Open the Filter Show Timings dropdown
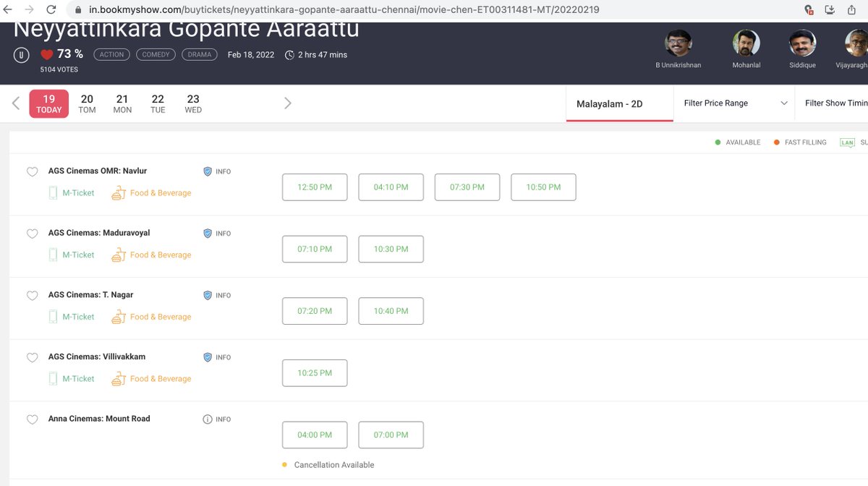868x486 pixels. point(832,103)
